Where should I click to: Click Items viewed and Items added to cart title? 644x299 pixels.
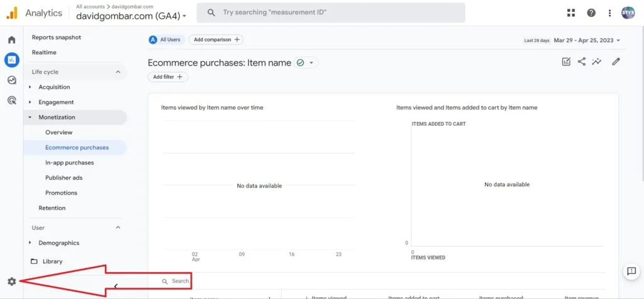point(467,108)
